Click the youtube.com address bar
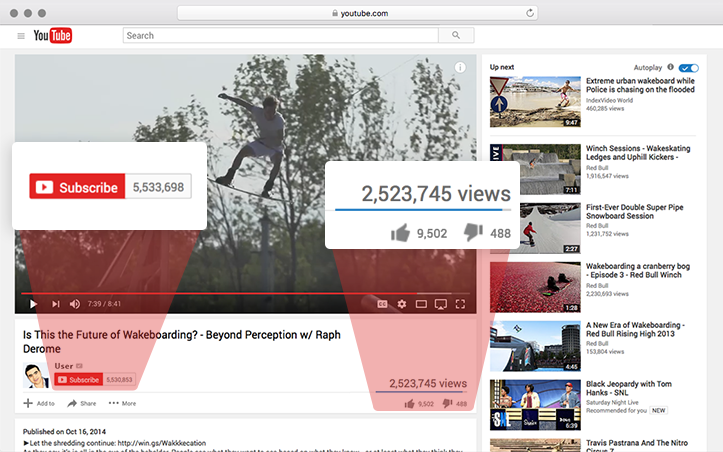The image size is (723, 452). coord(357,13)
